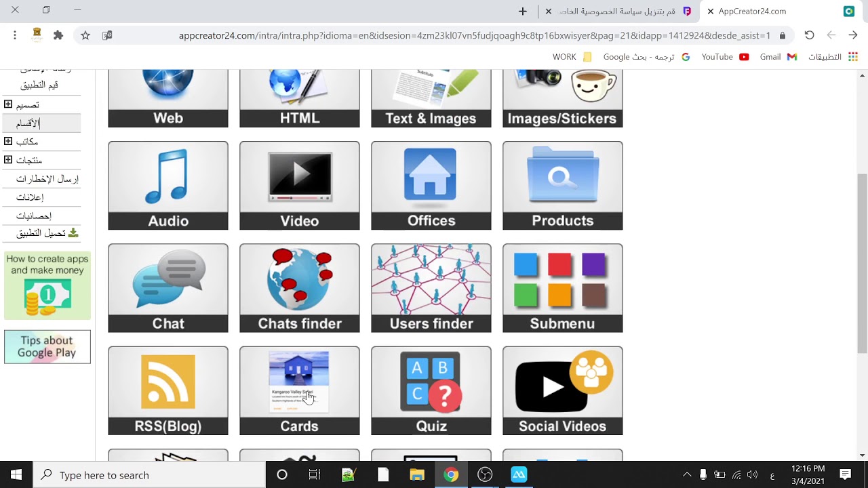This screenshot has width=868, height=488.
Task: Expand the تصميم sidebar menu
Action: tap(8, 104)
